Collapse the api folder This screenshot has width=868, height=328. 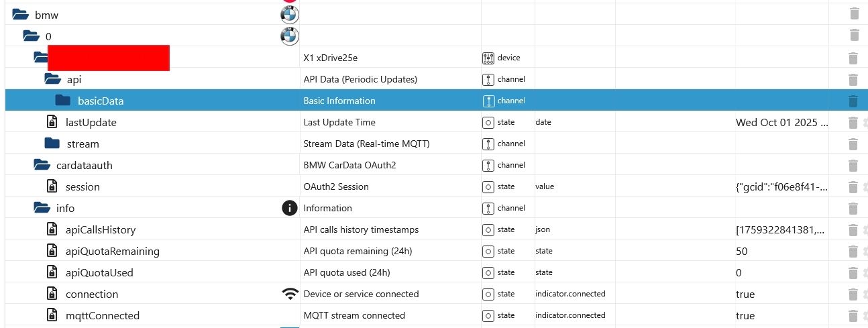[x=52, y=79]
